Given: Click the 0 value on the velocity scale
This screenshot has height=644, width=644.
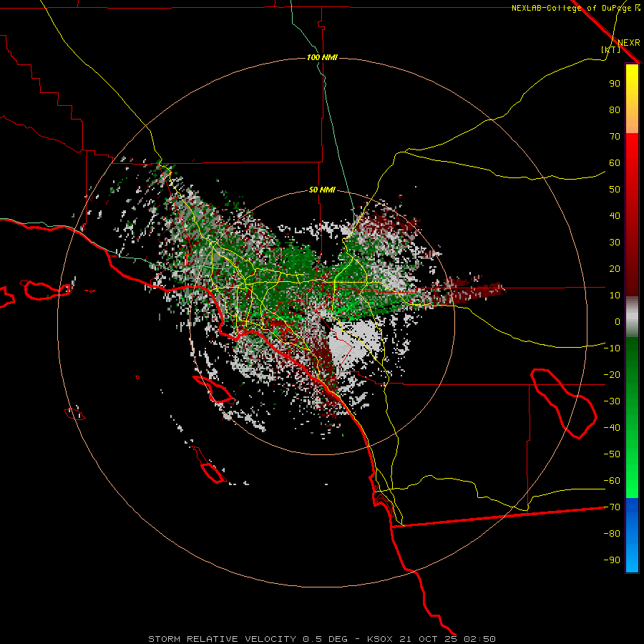Looking at the screenshot, I should point(618,322).
